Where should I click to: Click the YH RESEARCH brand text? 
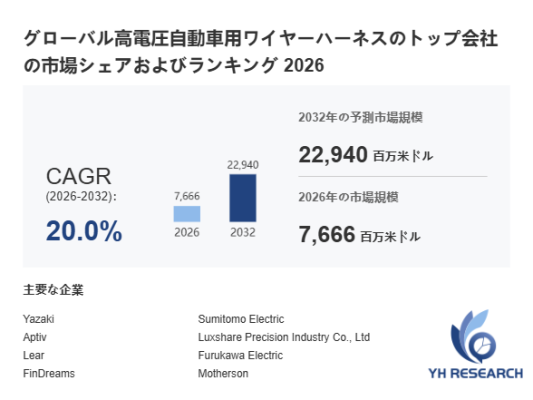tap(476, 373)
